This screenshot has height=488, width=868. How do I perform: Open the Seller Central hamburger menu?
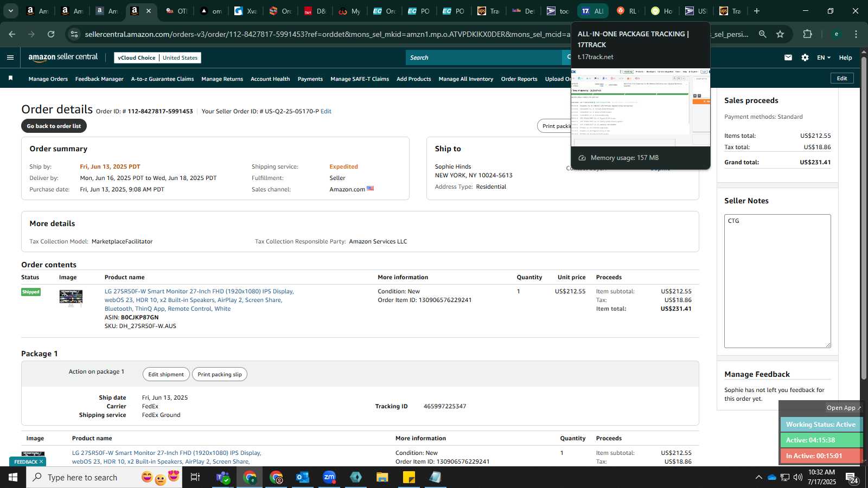point(10,57)
